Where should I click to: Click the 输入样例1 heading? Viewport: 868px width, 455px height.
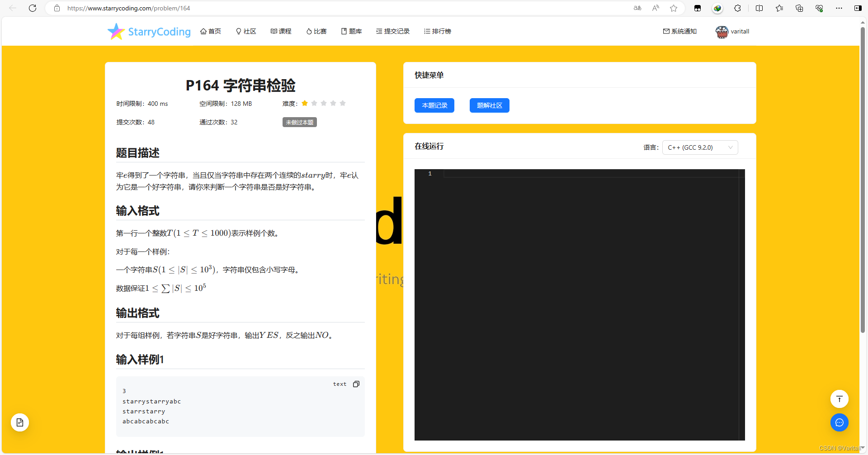tap(140, 360)
